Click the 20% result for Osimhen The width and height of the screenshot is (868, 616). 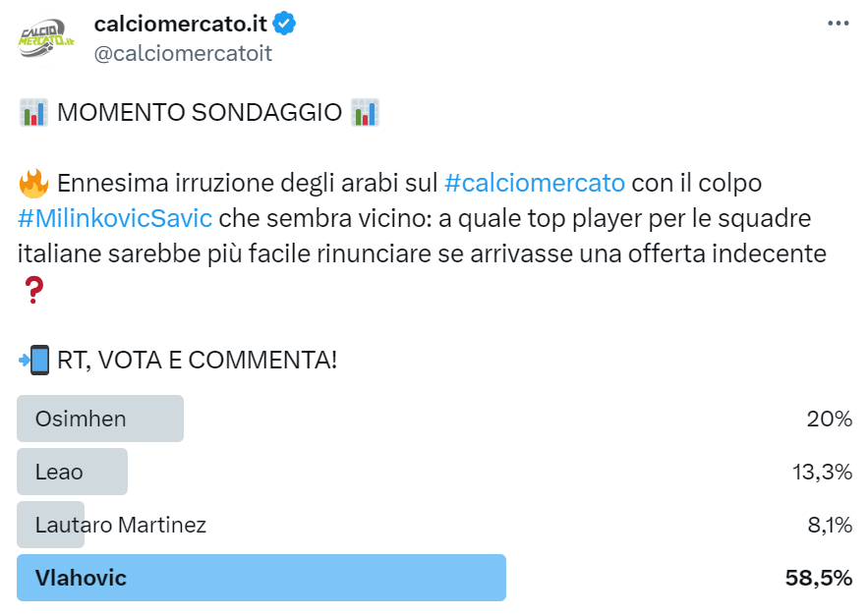829,419
